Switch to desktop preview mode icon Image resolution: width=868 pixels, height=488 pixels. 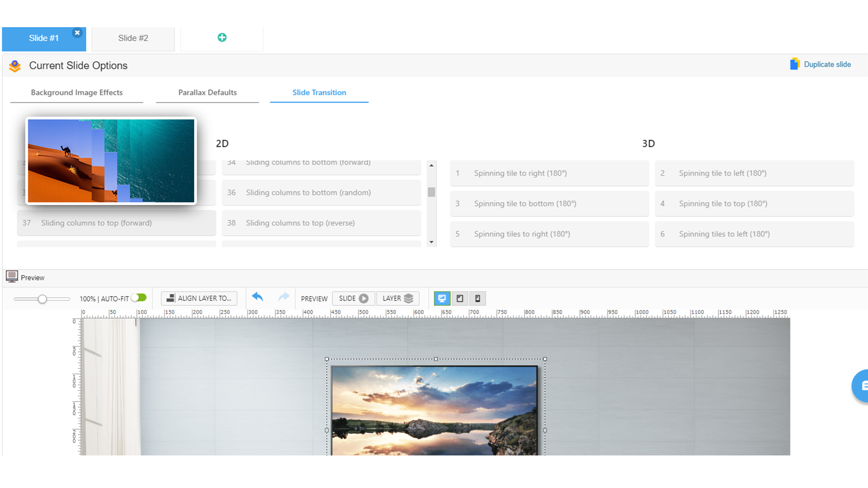click(x=442, y=298)
